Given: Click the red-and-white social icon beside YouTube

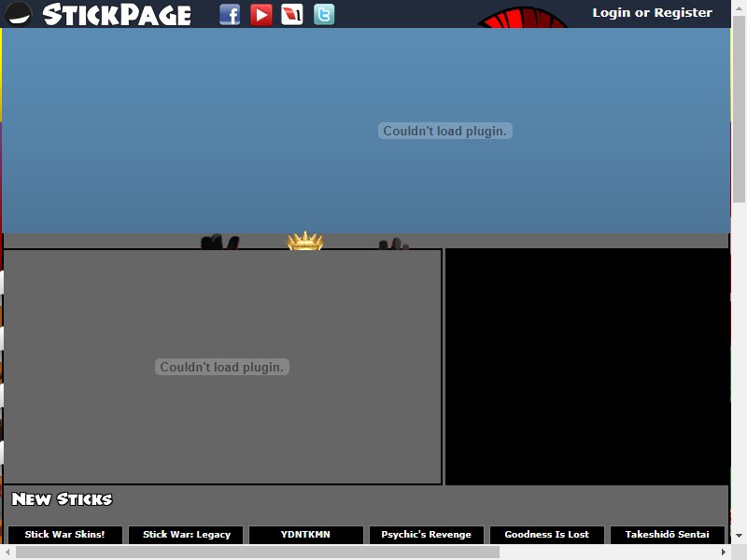Looking at the screenshot, I should [292, 14].
